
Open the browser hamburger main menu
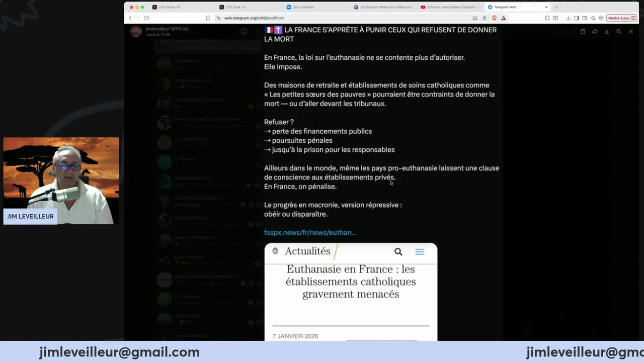pyautogui.click(x=633, y=18)
